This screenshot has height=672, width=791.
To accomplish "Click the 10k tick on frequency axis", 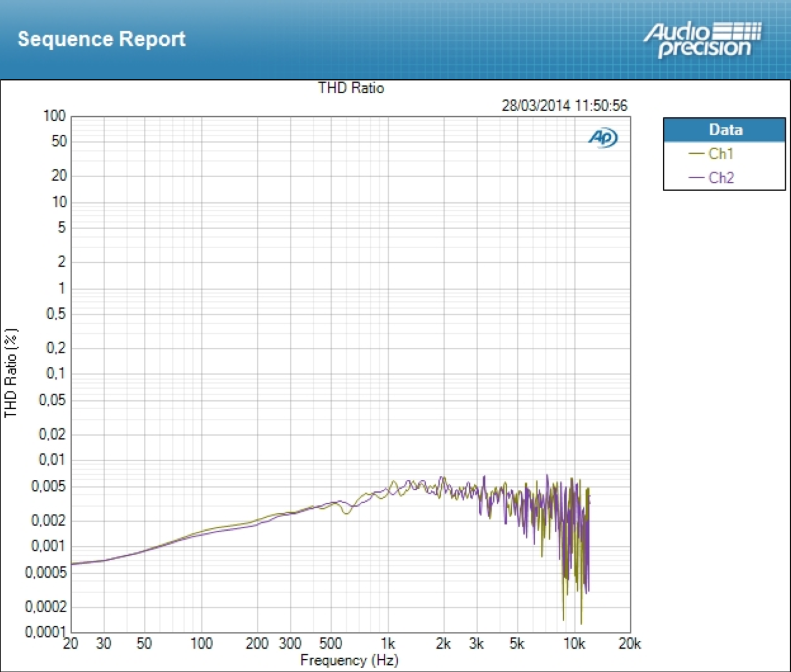I will [x=574, y=643].
